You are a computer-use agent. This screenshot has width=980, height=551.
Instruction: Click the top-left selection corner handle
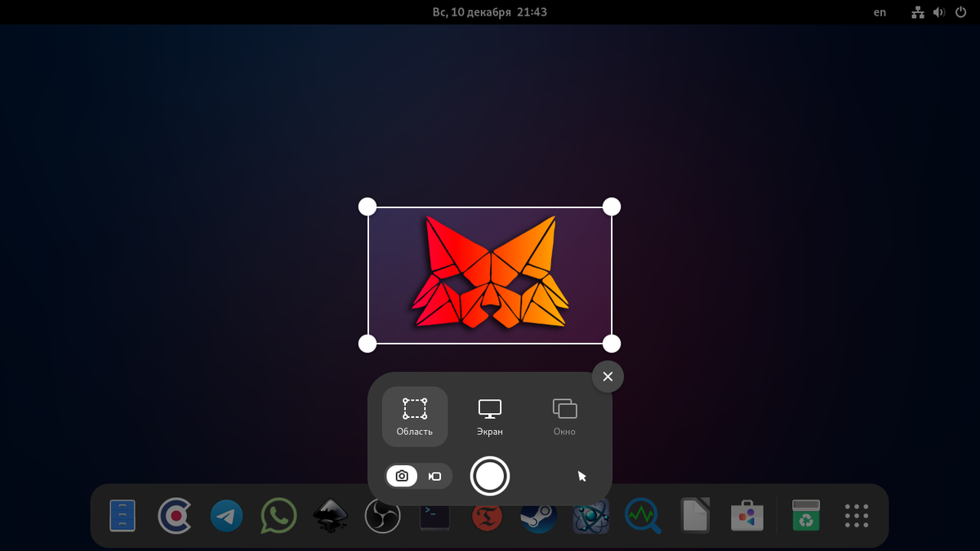coord(367,207)
